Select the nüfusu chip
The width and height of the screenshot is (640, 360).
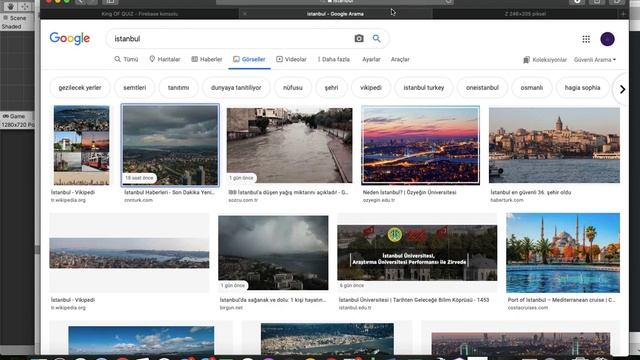293,88
